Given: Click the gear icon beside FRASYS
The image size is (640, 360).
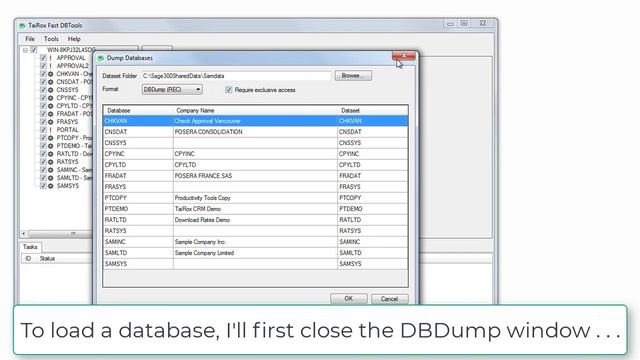Looking at the screenshot, I should (x=51, y=122).
